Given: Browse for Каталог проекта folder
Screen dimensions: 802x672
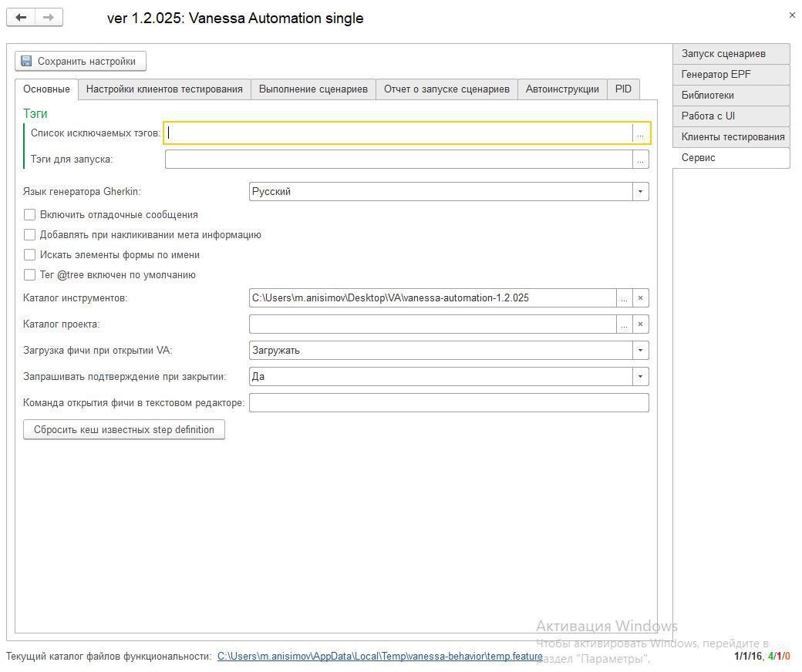Looking at the screenshot, I should pyautogui.click(x=624, y=324).
